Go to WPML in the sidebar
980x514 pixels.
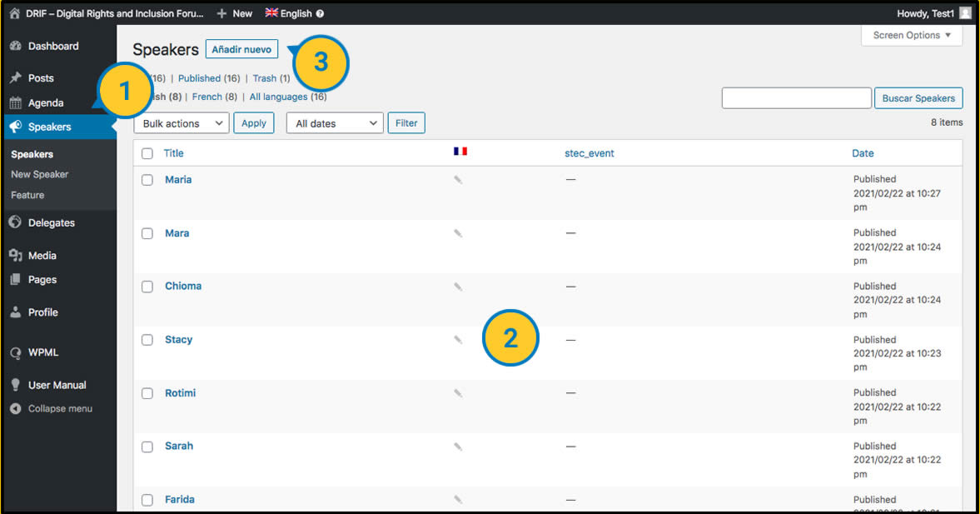pyautogui.click(x=43, y=352)
